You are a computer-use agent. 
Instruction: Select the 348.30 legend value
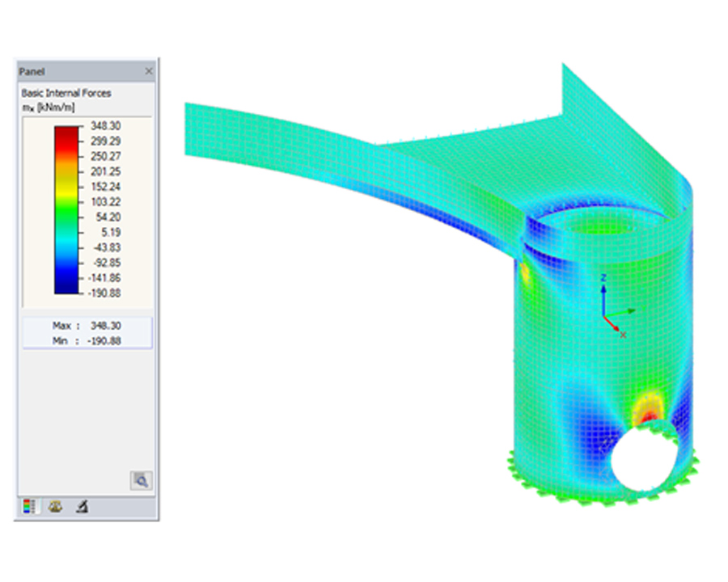click(105, 126)
